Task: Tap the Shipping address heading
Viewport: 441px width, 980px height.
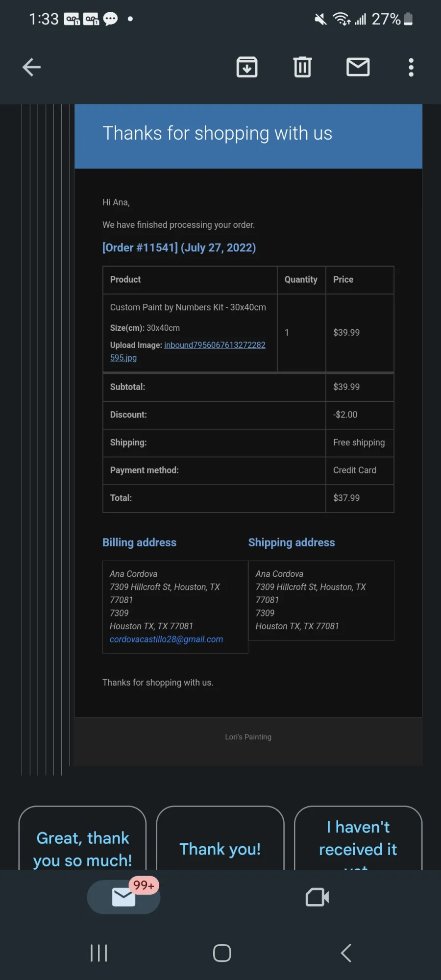Action: (292, 542)
